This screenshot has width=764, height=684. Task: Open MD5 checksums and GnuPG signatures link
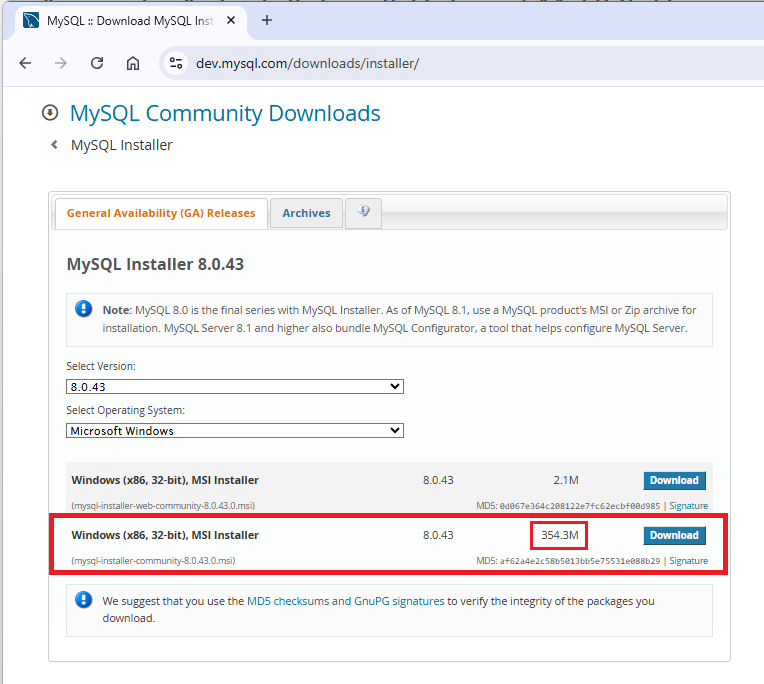point(345,601)
